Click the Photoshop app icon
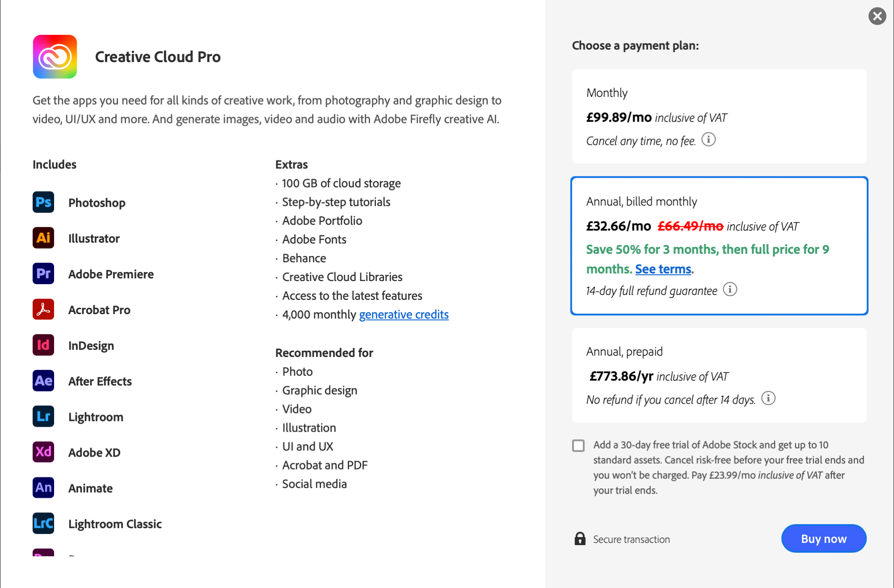Image resolution: width=894 pixels, height=588 pixels. [43, 202]
